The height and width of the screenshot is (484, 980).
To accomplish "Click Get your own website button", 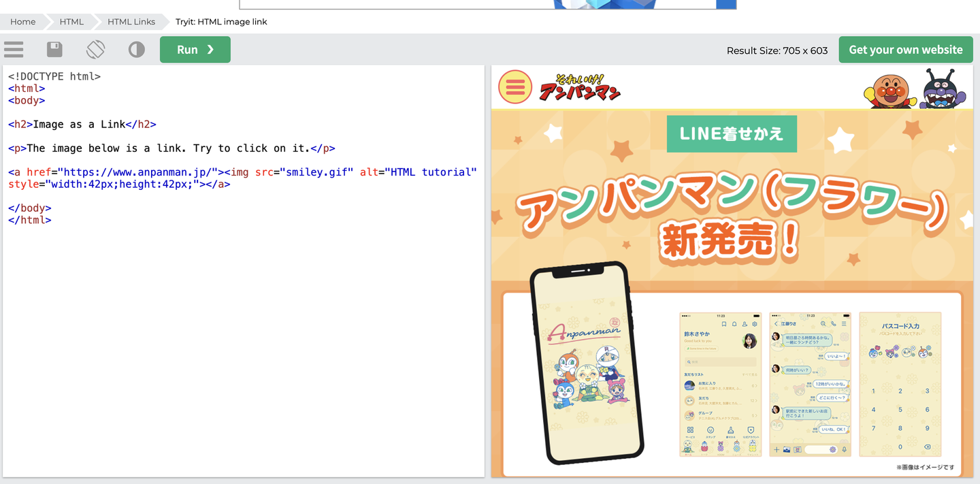I will (905, 50).
